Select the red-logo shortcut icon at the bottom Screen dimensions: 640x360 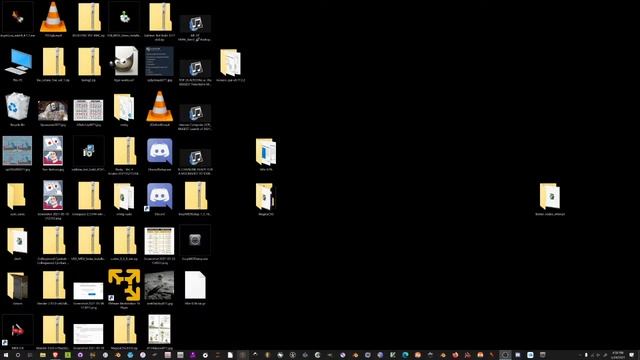click(17, 330)
